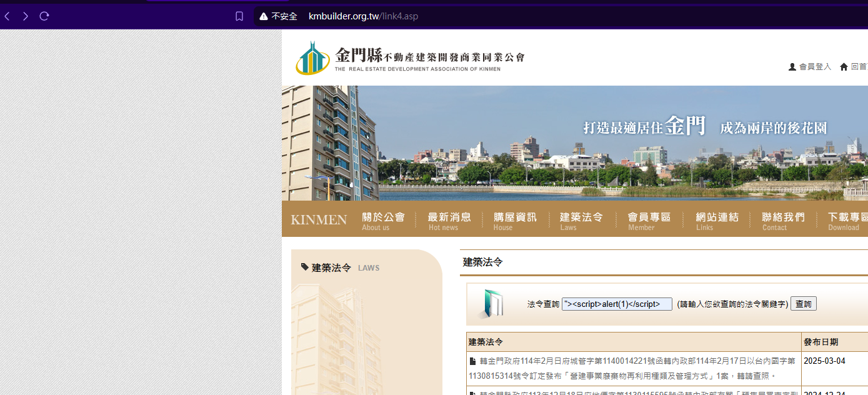
Task: Open the 會員專區 Member menu
Action: tap(649, 221)
